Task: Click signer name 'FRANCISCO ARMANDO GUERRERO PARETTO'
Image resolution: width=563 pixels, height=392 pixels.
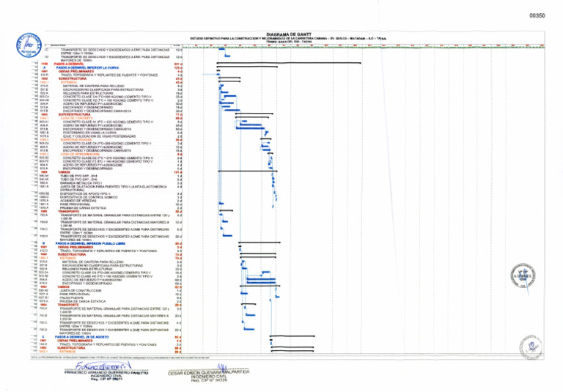Action: coord(106,373)
